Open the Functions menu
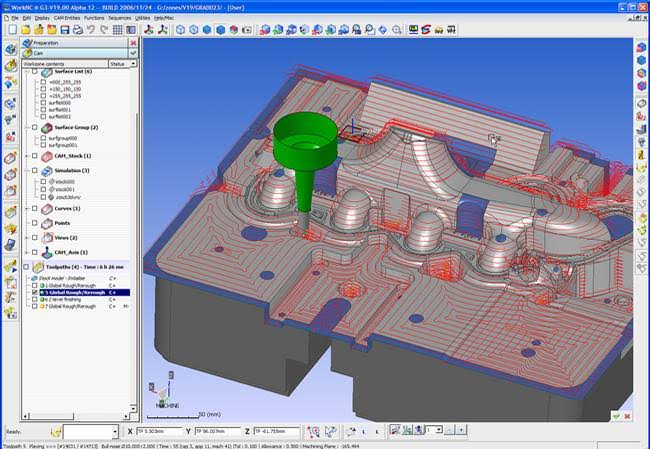650x449 pixels. (94, 18)
